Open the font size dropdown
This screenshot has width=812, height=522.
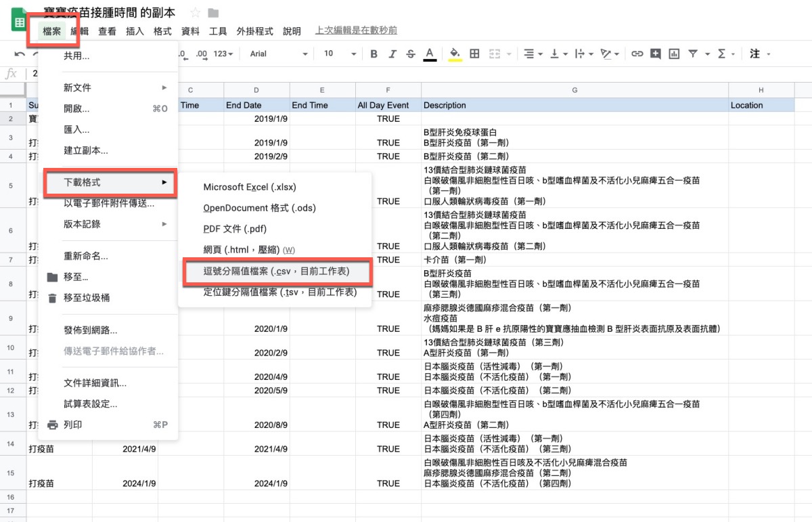click(336, 54)
